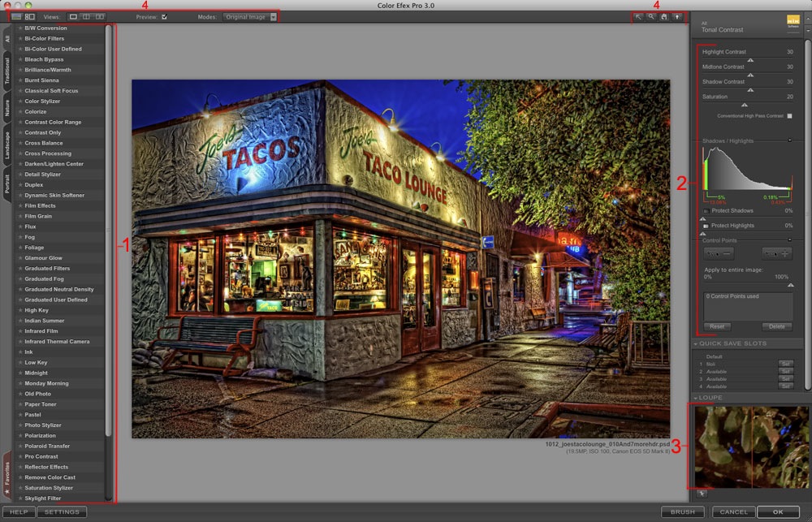This screenshot has width=812, height=522.
Task: Click the Apply to entire image slider
Action: [x=791, y=285]
